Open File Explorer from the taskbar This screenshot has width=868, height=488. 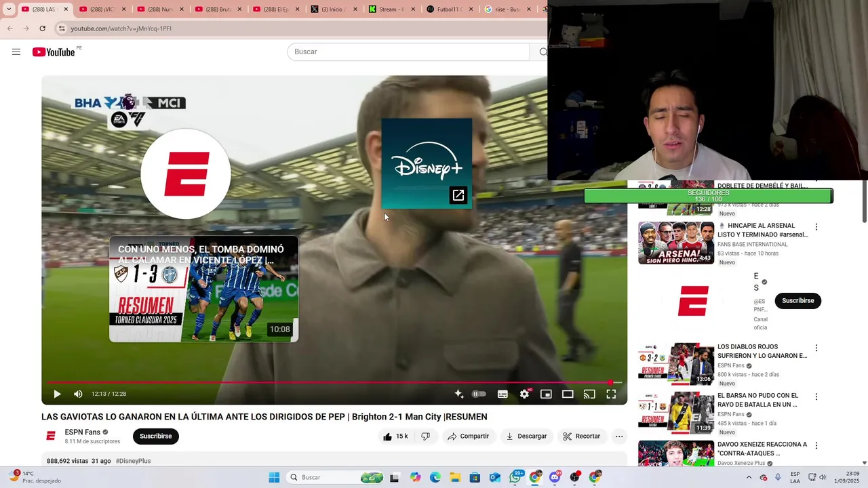tap(455, 477)
